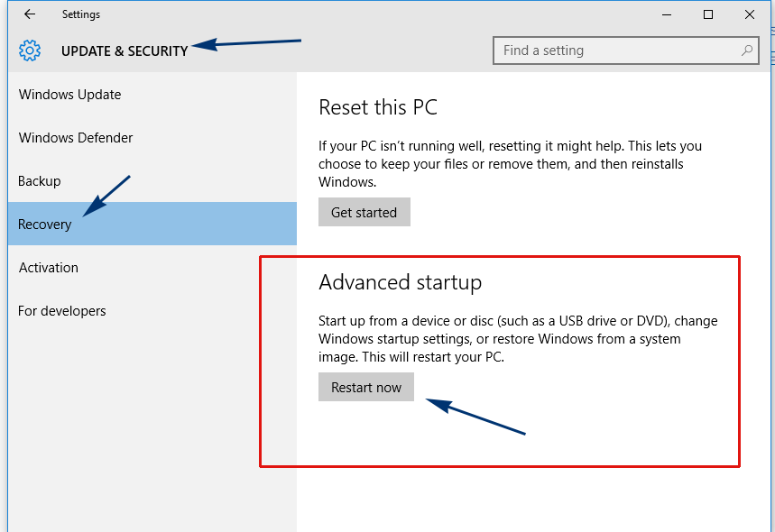Close the Settings window
The width and height of the screenshot is (775, 532).
click(x=750, y=14)
